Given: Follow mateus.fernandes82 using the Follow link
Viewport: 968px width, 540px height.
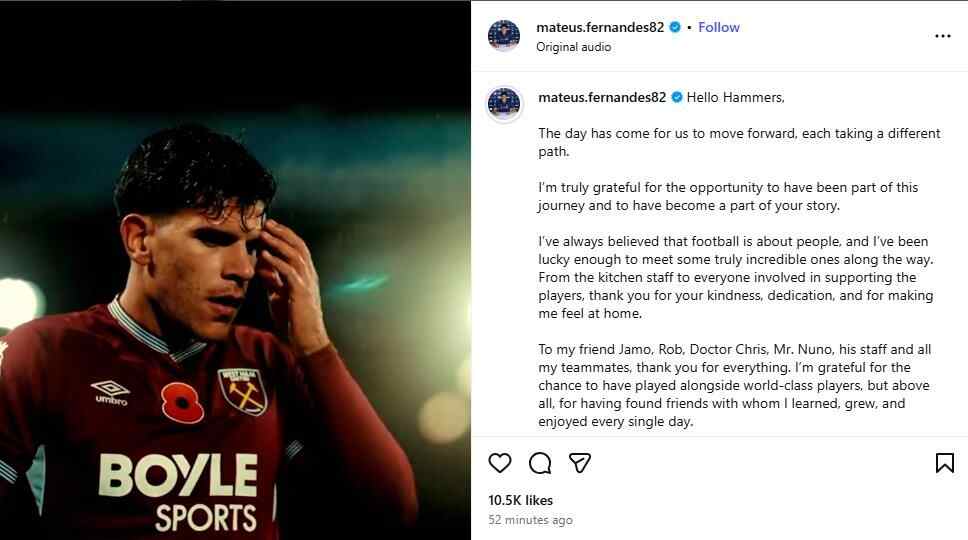Looking at the screenshot, I should point(719,27).
